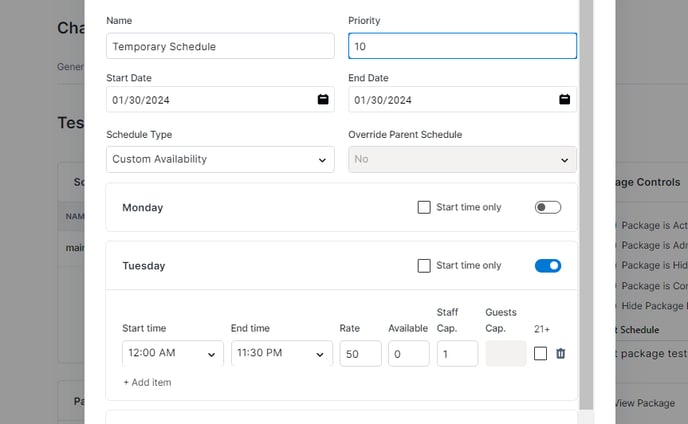Click the Available field showing 0

point(408,353)
